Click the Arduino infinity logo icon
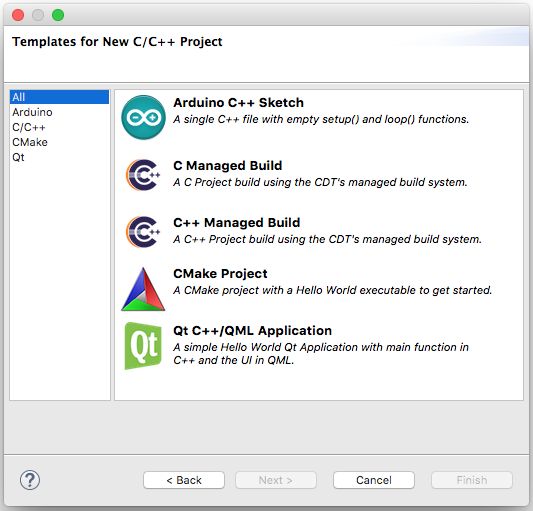The height and width of the screenshot is (511, 533). [143, 117]
